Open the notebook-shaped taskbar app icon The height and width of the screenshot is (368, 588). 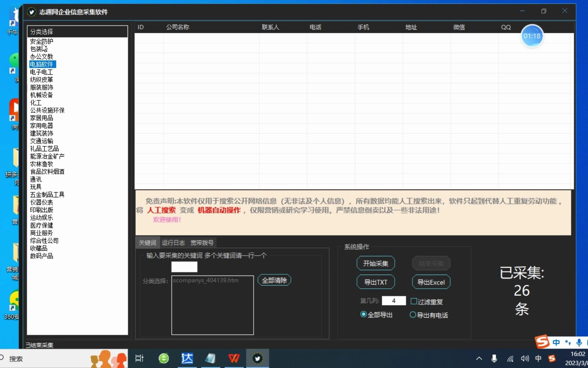[210, 358]
